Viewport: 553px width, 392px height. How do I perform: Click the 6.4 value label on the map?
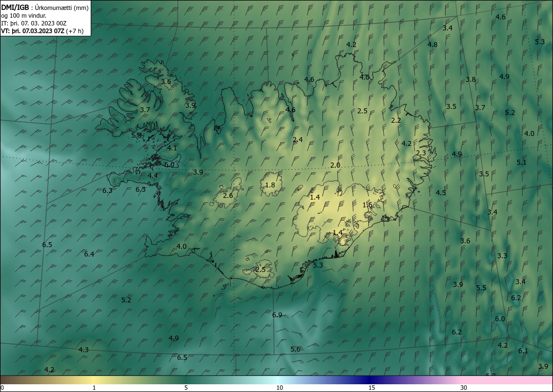coord(89,254)
